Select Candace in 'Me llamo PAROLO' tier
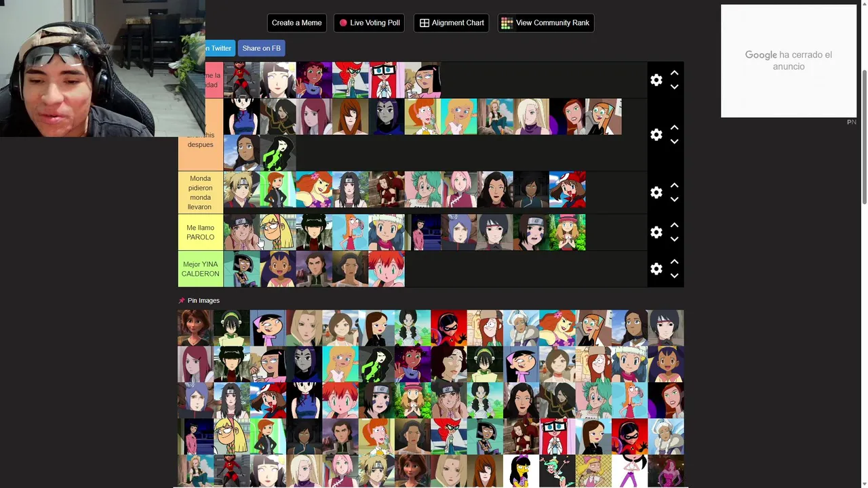 (351, 232)
